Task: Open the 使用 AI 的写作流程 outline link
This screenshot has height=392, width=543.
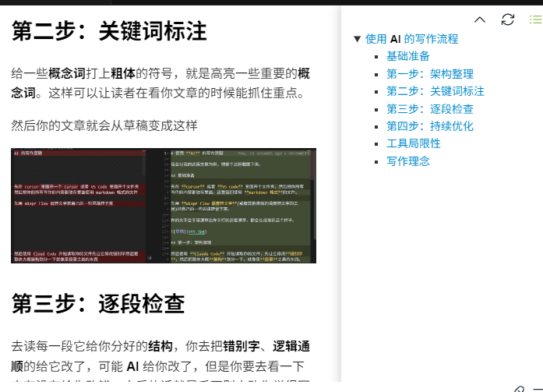Action: click(411, 39)
